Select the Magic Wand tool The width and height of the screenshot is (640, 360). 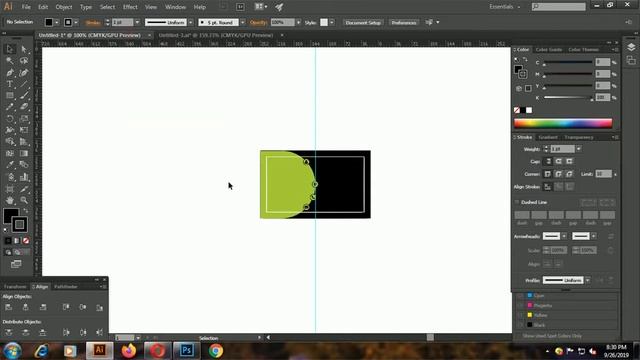click(x=10, y=61)
